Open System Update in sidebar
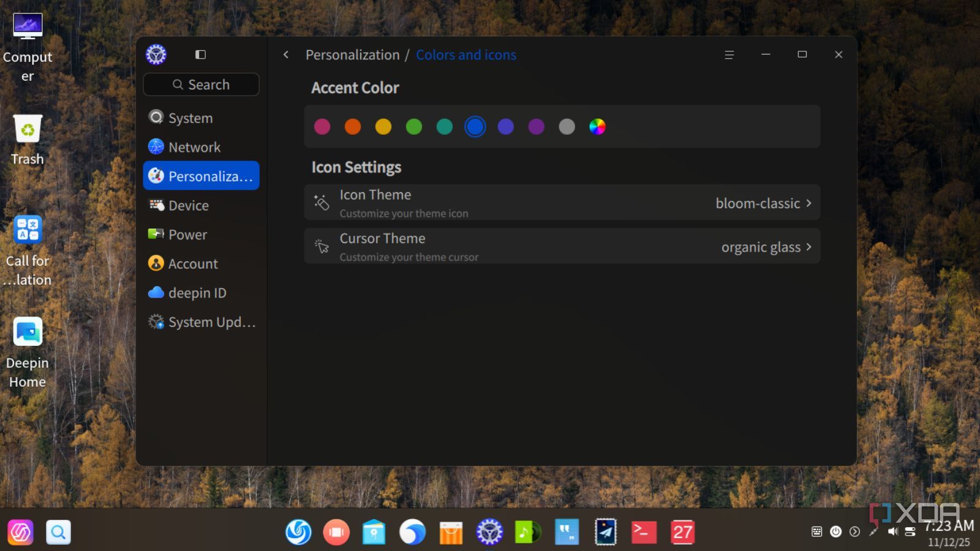The image size is (980, 551). coord(201,322)
